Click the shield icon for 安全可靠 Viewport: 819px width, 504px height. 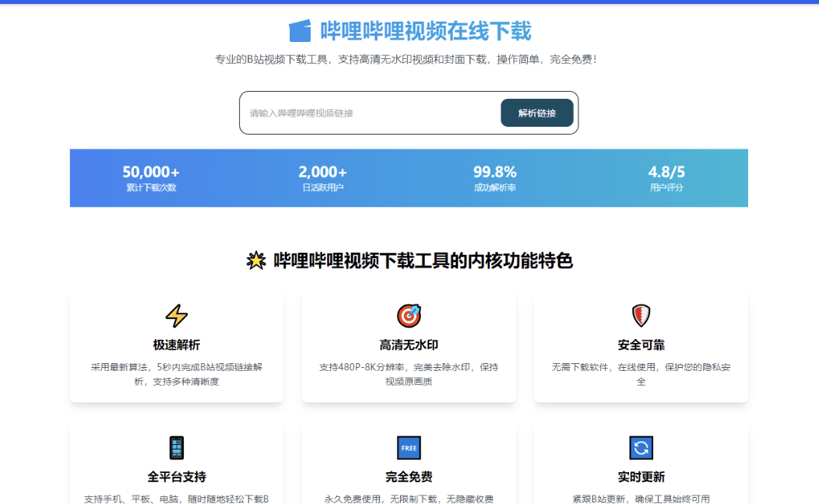point(641,316)
